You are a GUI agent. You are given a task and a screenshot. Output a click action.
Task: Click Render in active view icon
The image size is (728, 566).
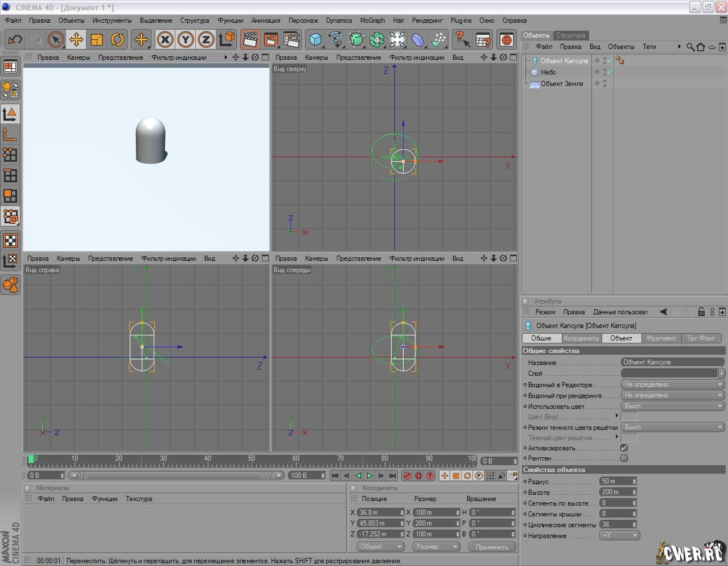250,39
